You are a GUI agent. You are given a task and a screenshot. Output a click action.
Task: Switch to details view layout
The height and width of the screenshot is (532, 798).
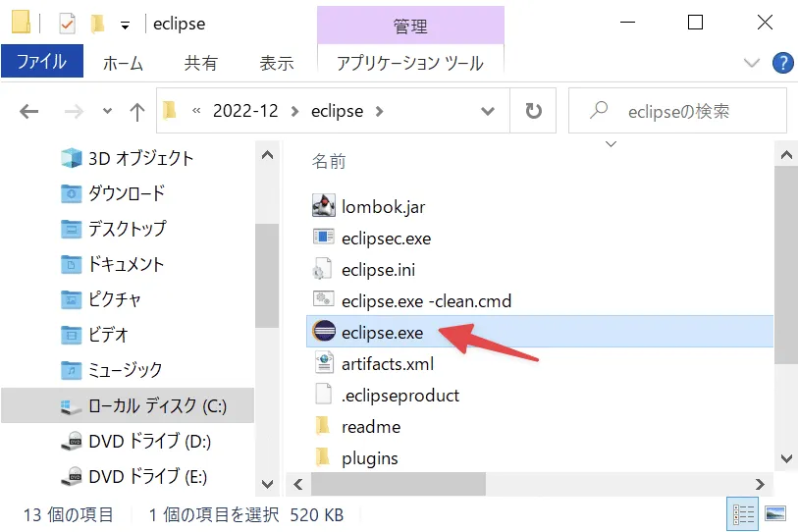coord(743,514)
